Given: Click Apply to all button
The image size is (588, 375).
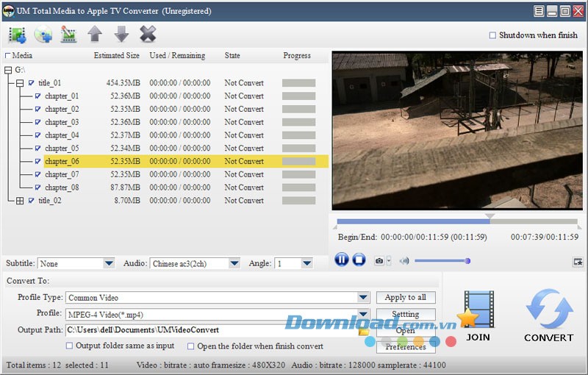Looking at the screenshot, I should point(406,297).
